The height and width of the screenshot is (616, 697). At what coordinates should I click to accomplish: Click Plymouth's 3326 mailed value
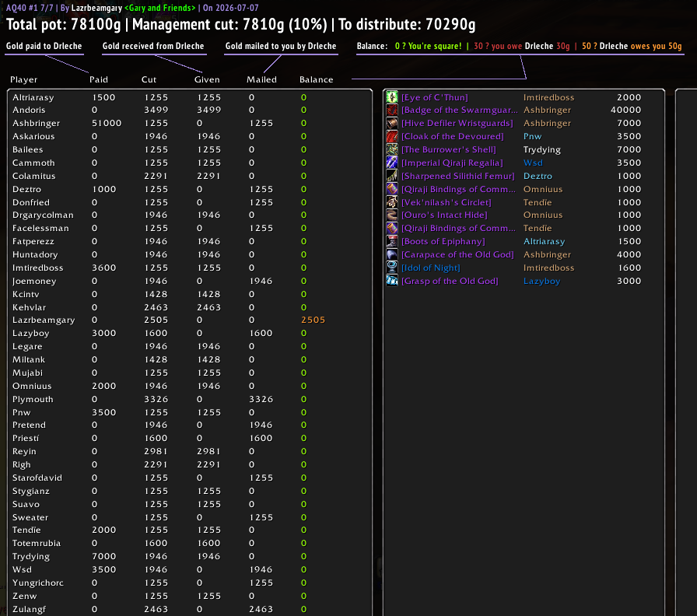[x=261, y=399]
